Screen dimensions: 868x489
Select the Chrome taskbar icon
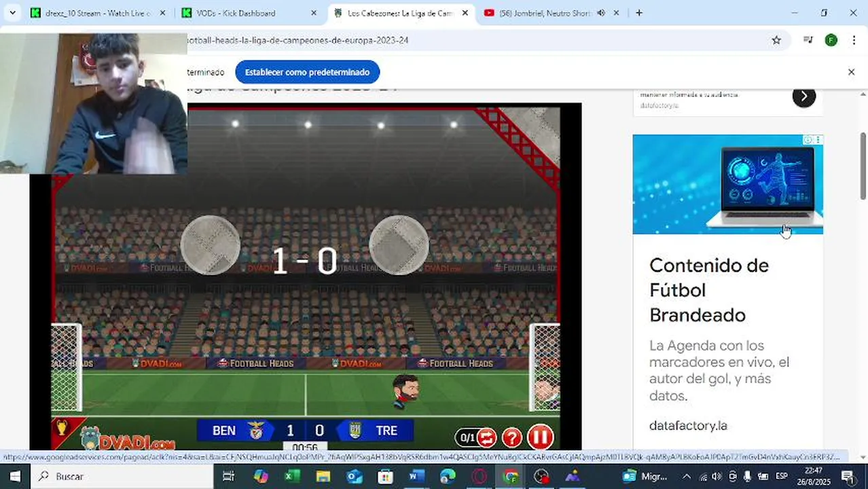510,476
